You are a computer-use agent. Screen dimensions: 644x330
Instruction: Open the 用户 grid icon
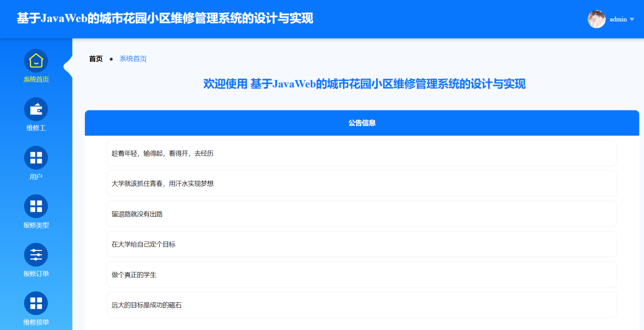click(36, 158)
